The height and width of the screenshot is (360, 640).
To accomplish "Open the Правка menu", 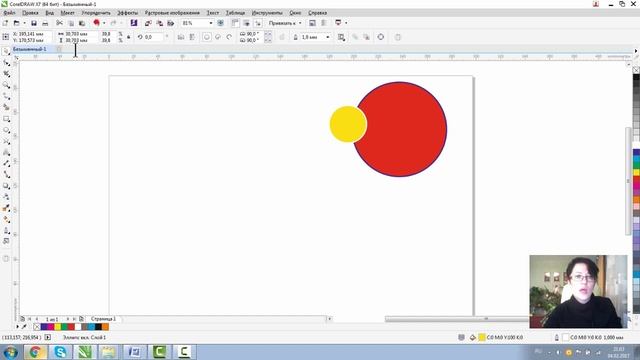I will [x=30, y=13].
